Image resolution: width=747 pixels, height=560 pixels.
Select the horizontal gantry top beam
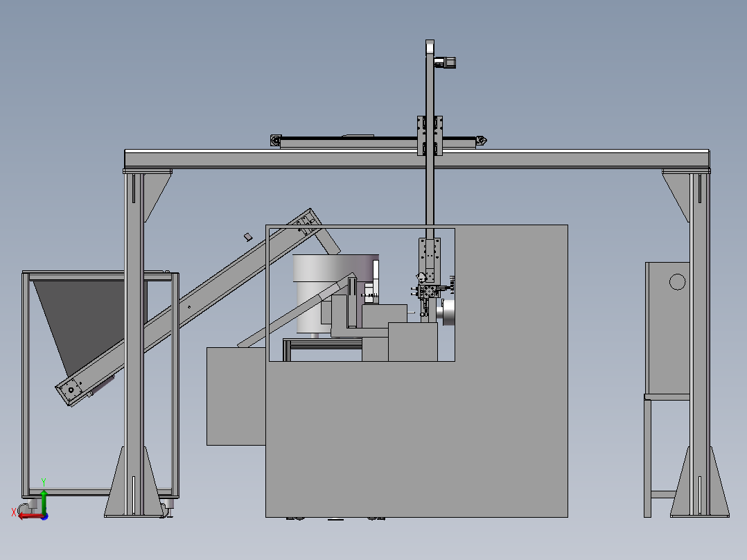point(417,159)
